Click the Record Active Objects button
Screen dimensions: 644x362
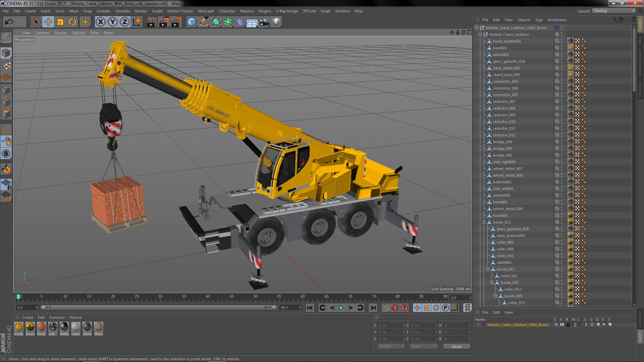point(386,308)
